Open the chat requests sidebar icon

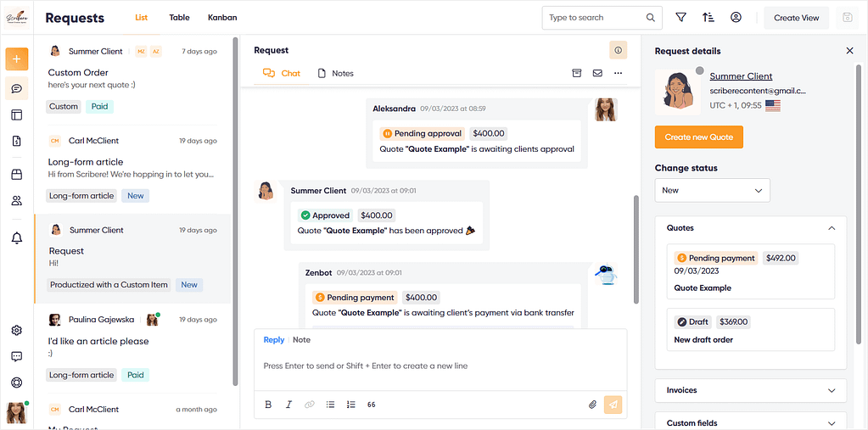(x=17, y=88)
